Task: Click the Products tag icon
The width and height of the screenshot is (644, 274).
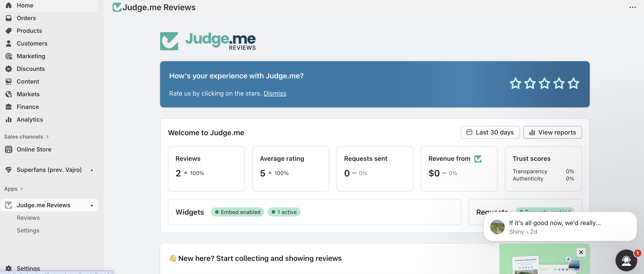Action: (x=9, y=31)
